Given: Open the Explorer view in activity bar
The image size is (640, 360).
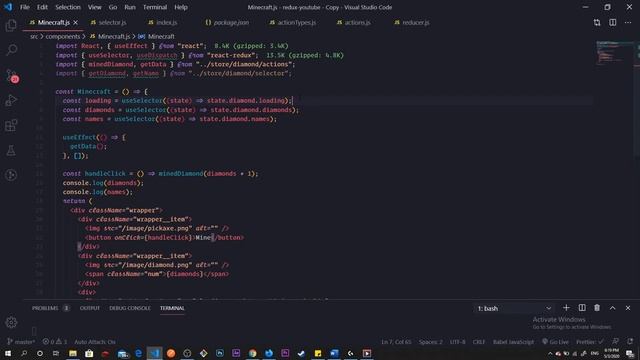Looking at the screenshot, I should 11,25.
